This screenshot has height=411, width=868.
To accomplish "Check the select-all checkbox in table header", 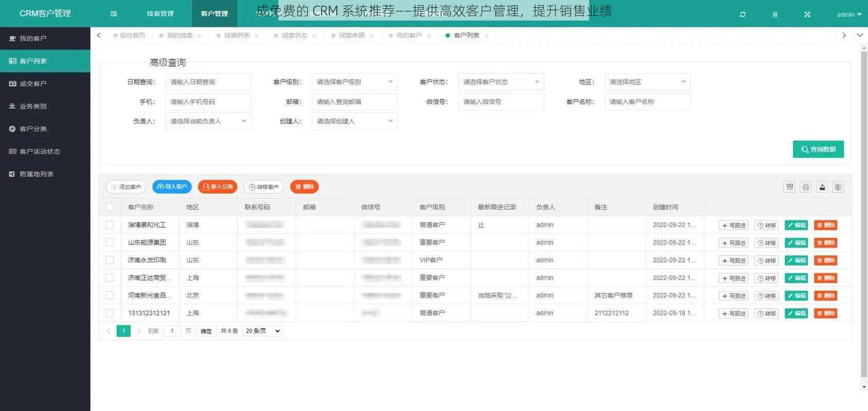I will pyautogui.click(x=110, y=207).
